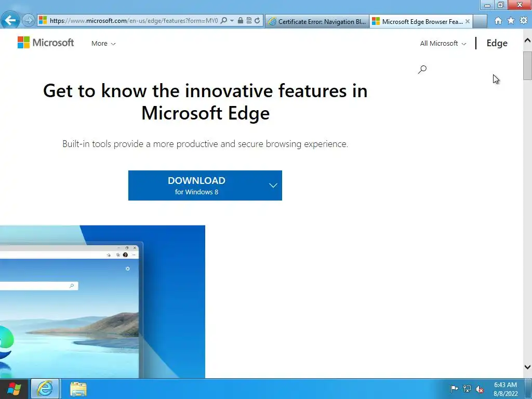
Task: Click the scrollbar up arrow
Action: click(x=527, y=41)
